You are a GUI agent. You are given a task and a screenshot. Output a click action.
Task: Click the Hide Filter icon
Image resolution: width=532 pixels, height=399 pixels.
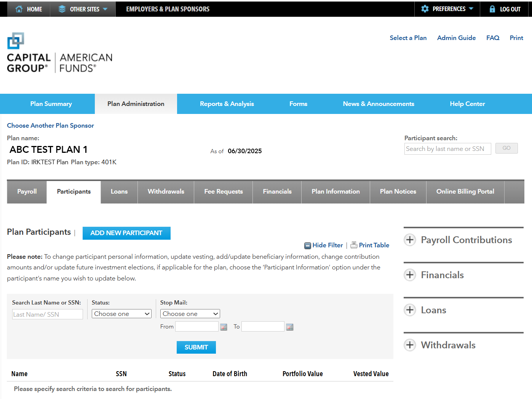click(307, 245)
